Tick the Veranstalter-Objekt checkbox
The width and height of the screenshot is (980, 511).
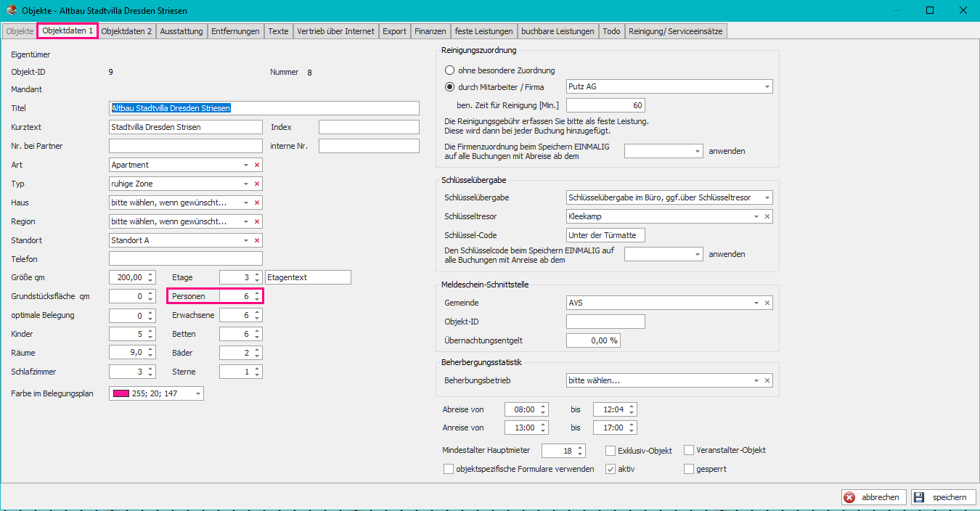coord(689,450)
